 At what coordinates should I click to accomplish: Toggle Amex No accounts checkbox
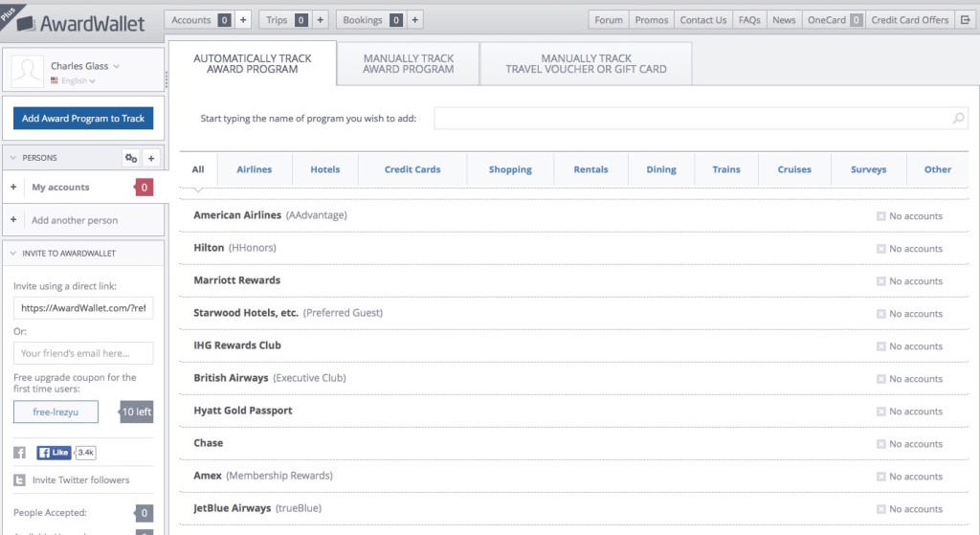pos(881,477)
